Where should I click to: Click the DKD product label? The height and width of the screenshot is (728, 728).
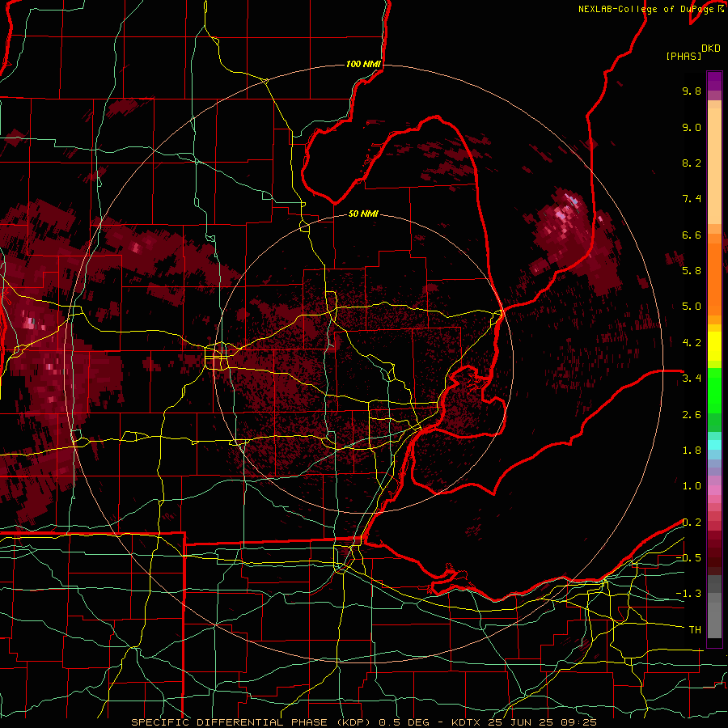pyautogui.click(x=711, y=49)
